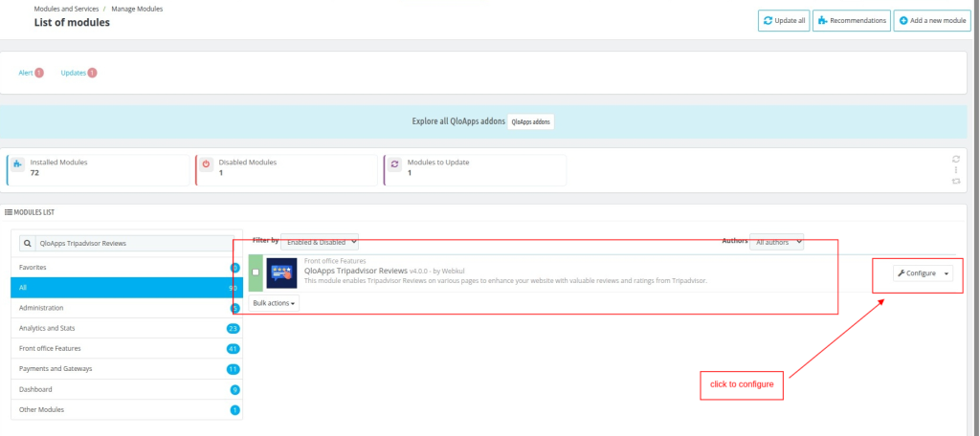Click the Alert notification badge
980x436 pixels.
pos(39,73)
